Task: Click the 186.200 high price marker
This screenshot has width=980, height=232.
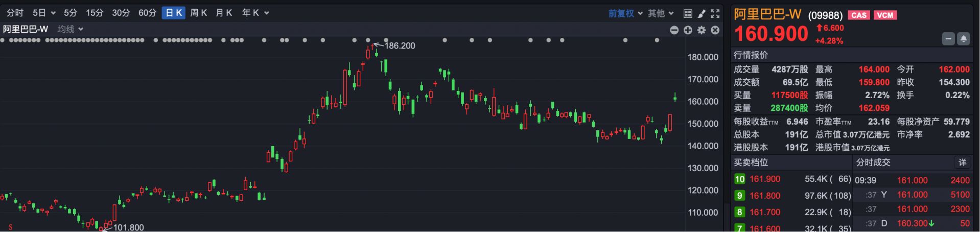Action: click(400, 45)
